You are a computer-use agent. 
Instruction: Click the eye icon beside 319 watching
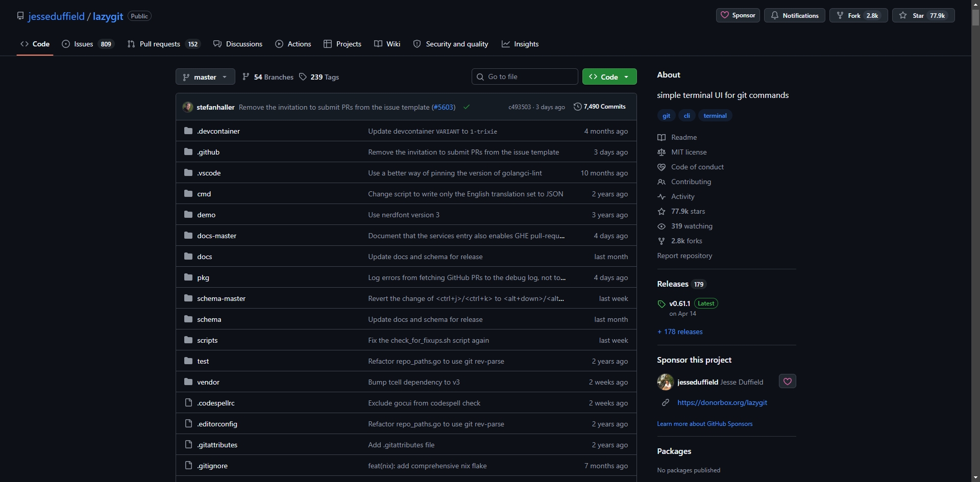661,226
